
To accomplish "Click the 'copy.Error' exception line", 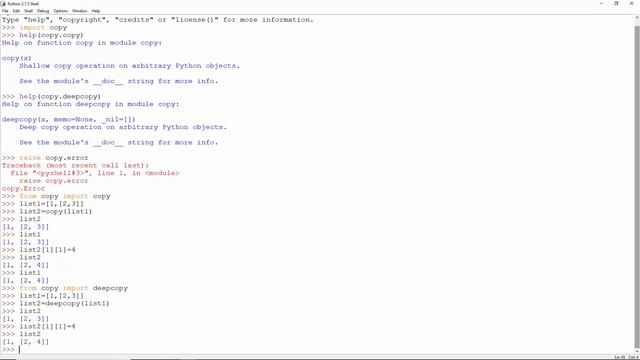I will [x=23, y=189].
